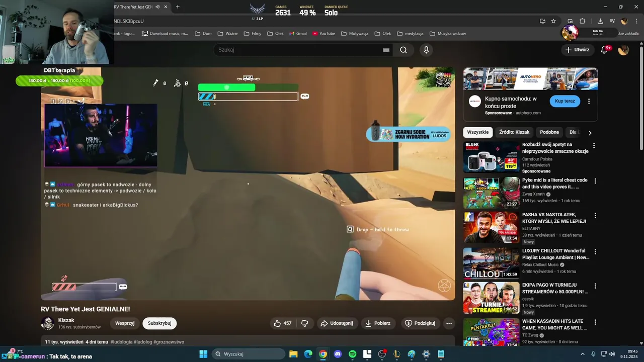Mute the tab via speaker icon
644x362 pixels.
point(157,7)
